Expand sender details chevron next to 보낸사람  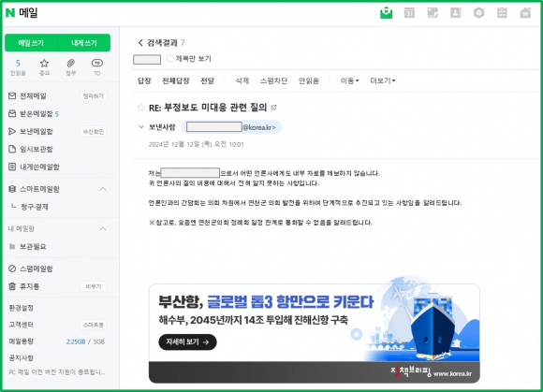point(141,127)
